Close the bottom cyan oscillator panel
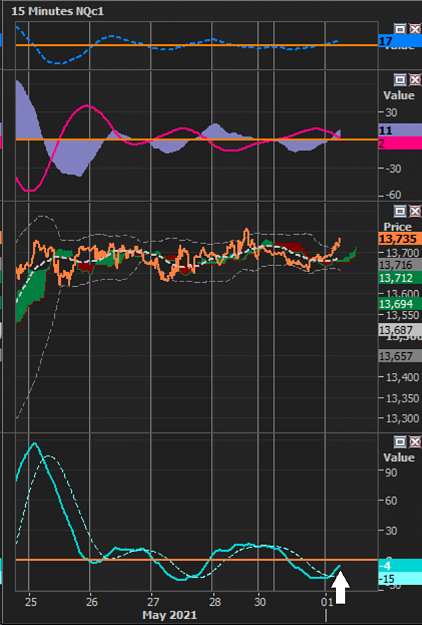The height and width of the screenshot is (625, 422). click(415, 442)
